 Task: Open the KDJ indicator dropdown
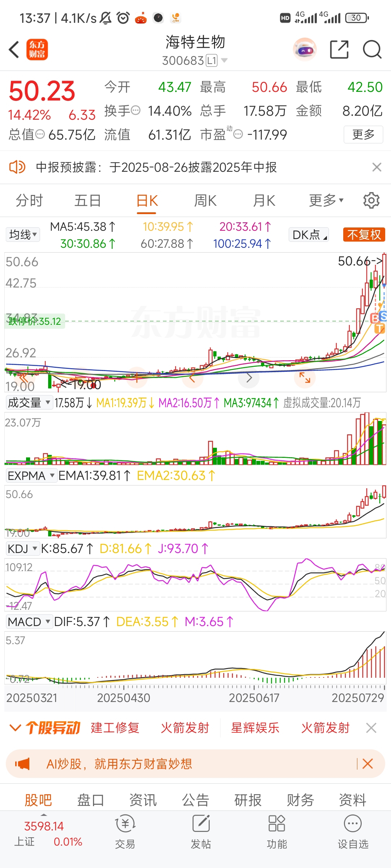[22, 549]
